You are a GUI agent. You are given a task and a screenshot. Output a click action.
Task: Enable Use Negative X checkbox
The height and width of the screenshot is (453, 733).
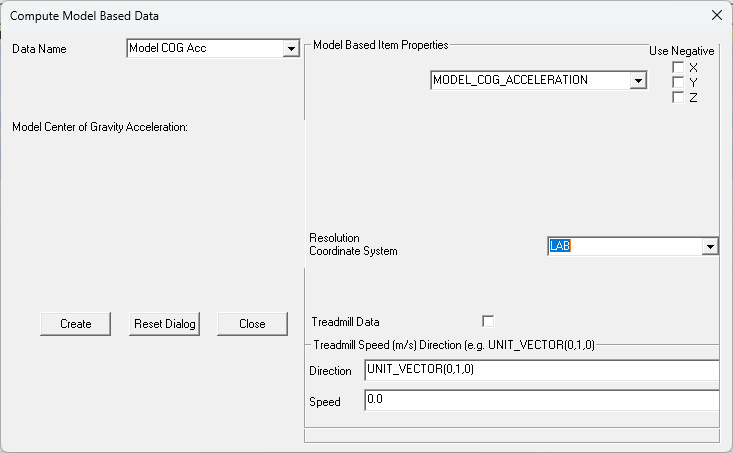coord(678,67)
